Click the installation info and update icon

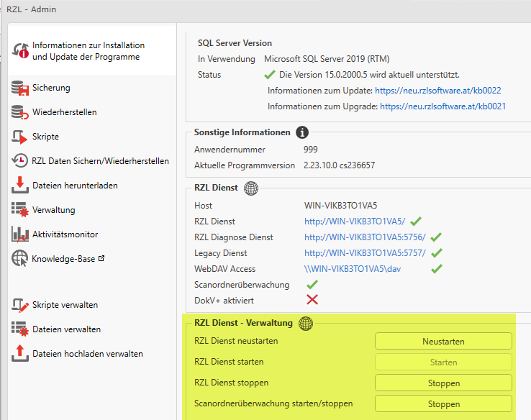20,50
